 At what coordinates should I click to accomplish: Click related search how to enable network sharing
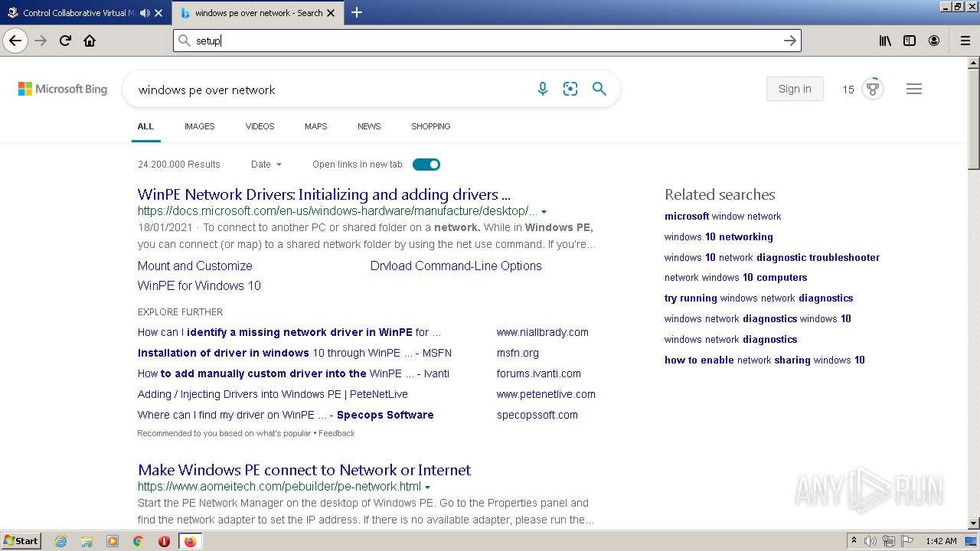(x=765, y=360)
